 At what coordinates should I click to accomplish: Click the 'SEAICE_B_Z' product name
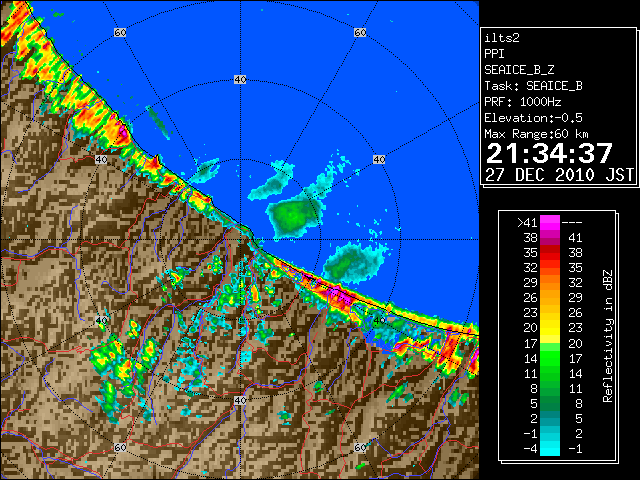point(519,70)
